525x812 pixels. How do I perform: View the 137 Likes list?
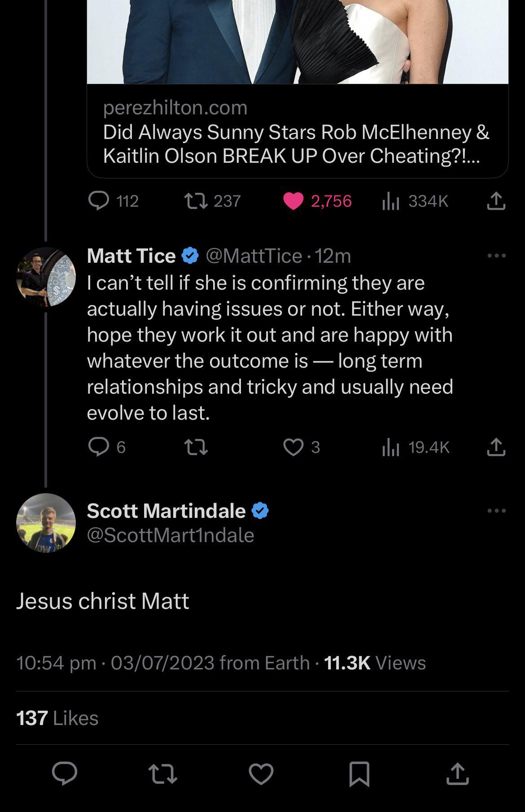point(57,718)
